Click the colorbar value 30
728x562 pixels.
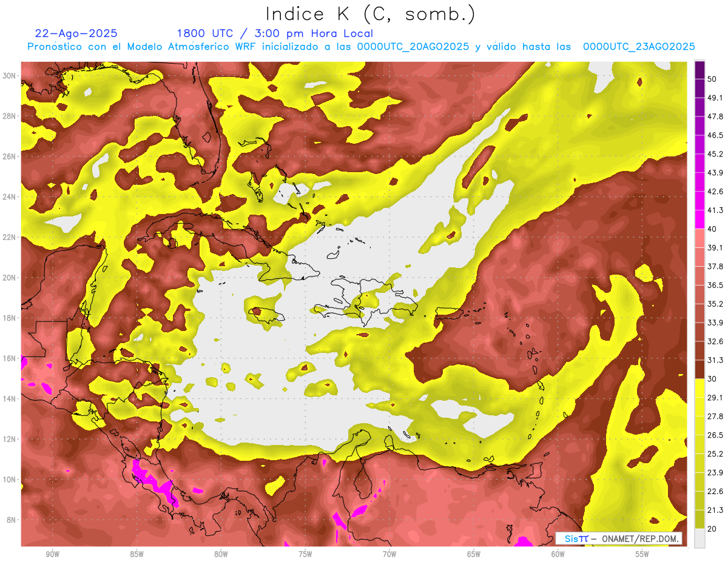(x=712, y=379)
